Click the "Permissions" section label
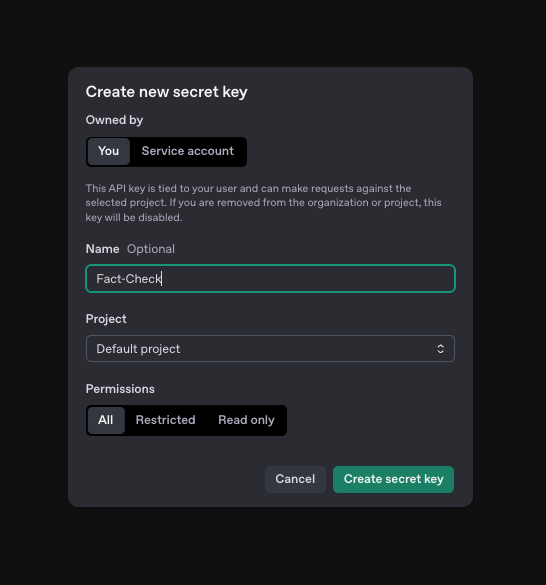Screen dimensions: 546x585 (x=120, y=389)
